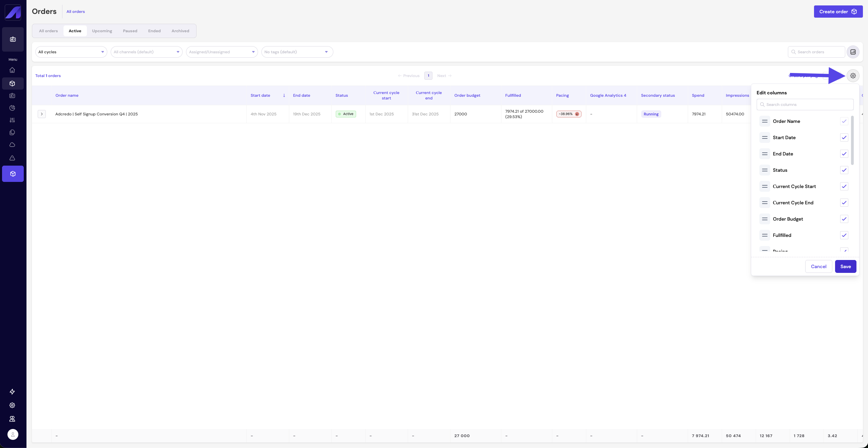Switch to the Upcoming orders tab

pyautogui.click(x=102, y=31)
